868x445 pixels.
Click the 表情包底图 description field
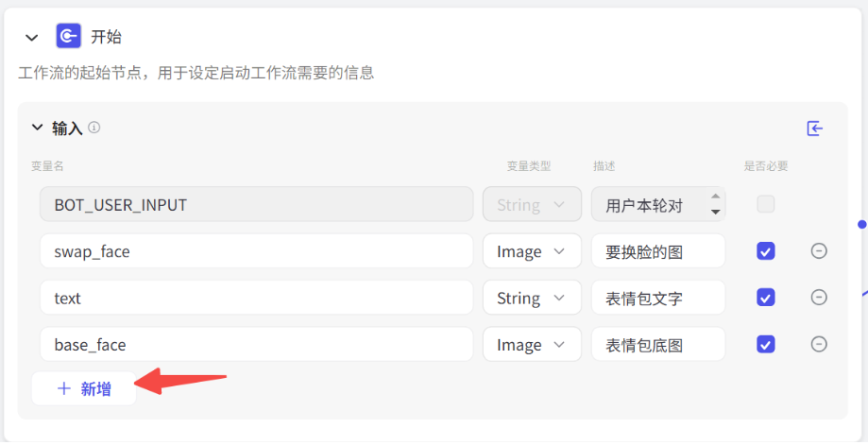pos(658,344)
